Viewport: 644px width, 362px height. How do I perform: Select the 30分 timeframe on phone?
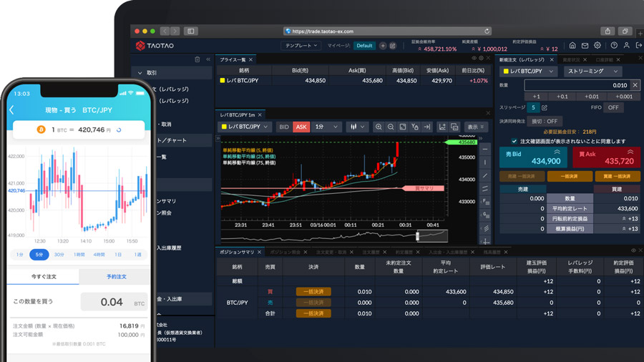click(x=59, y=255)
